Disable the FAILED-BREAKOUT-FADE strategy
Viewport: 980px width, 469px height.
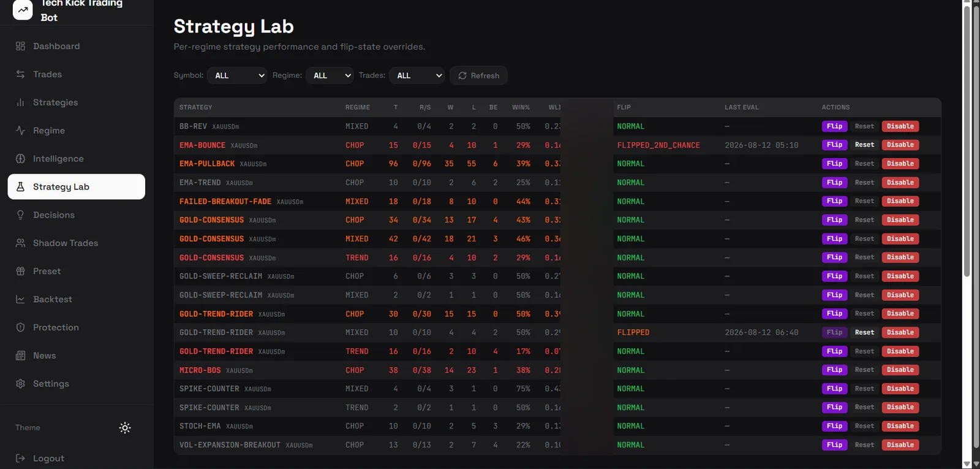(x=900, y=201)
